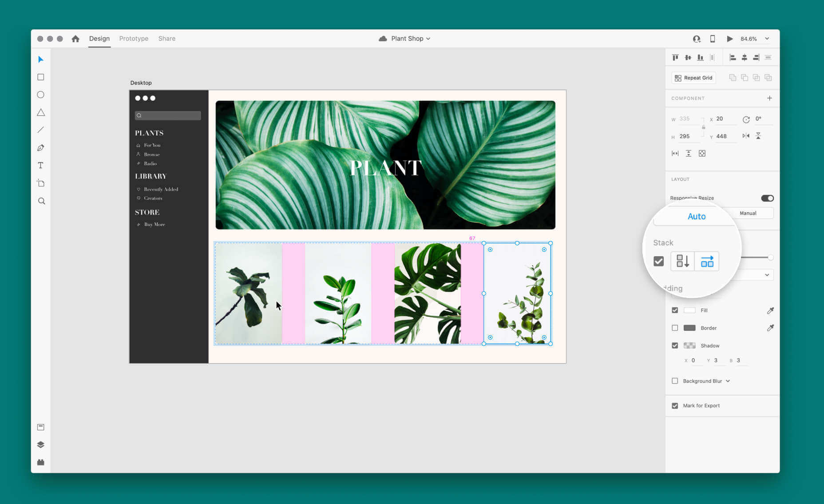This screenshot has height=504, width=824.
Task: Select the Artboard tool
Action: coord(41,183)
